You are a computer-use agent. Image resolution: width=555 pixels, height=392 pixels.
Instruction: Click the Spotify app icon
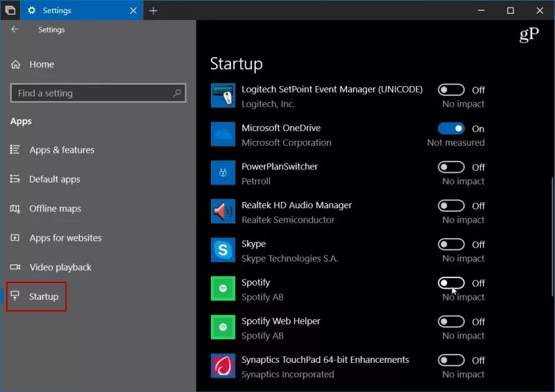pos(223,289)
